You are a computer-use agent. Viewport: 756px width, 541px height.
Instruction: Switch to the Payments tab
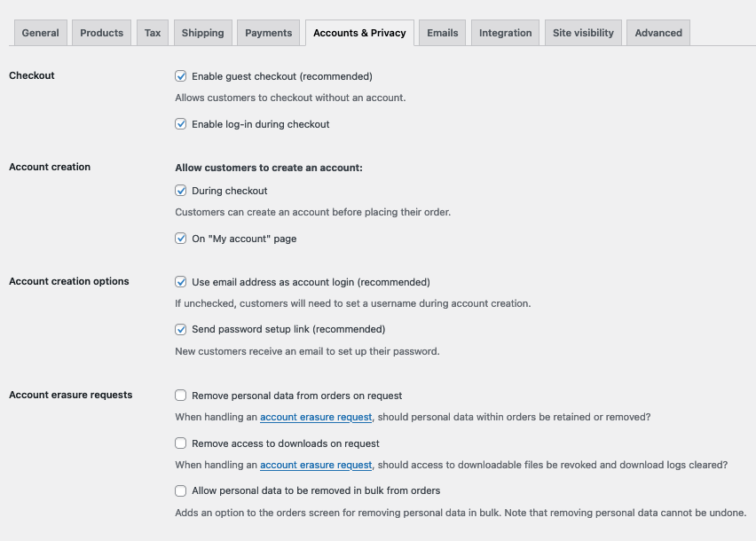click(268, 32)
